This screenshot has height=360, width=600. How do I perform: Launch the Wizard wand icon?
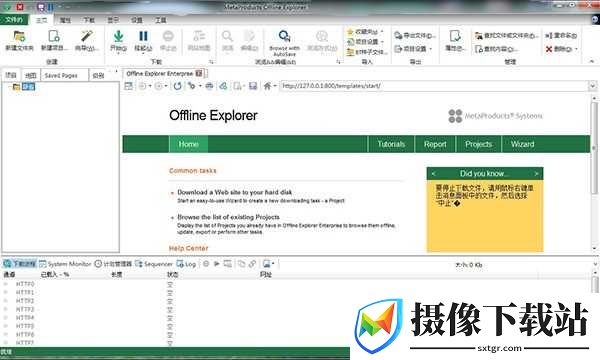86,36
